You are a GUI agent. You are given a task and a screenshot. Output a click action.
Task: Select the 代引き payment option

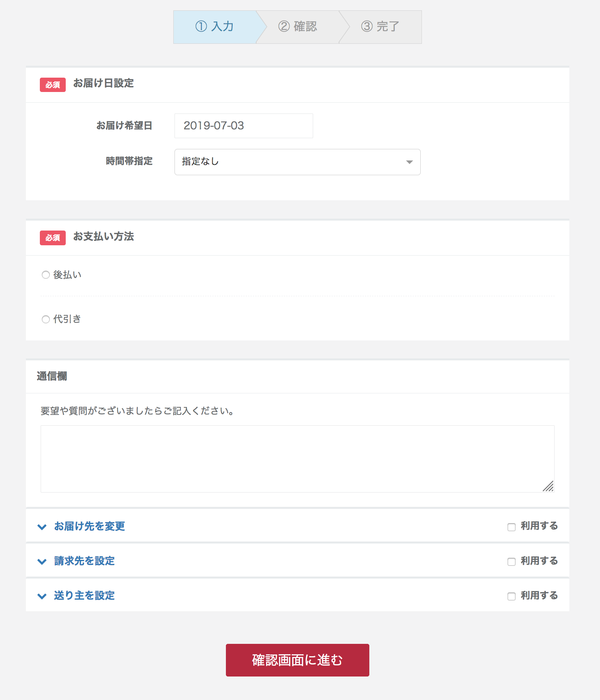pyautogui.click(x=46, y=319)
